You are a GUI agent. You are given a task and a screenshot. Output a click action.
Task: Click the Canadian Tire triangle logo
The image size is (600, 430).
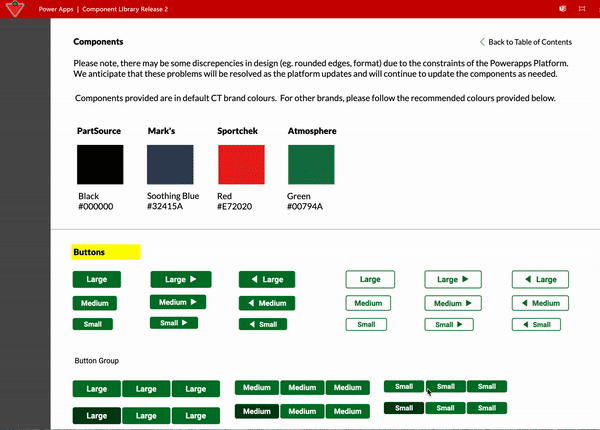pyautogui.click(x=15, y=9)
